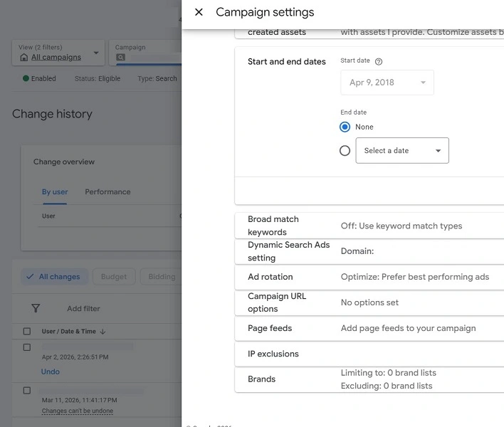The width and height of the screenshot is (504, 427).
Task: Click the Type: Search text
Action: (x=157, y=78)
